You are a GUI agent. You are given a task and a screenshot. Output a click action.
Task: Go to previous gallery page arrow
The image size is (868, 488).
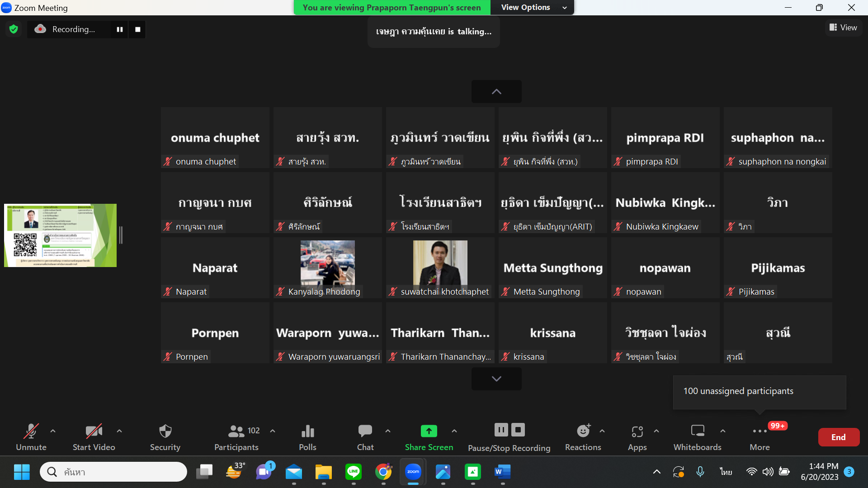coord(496,92)
